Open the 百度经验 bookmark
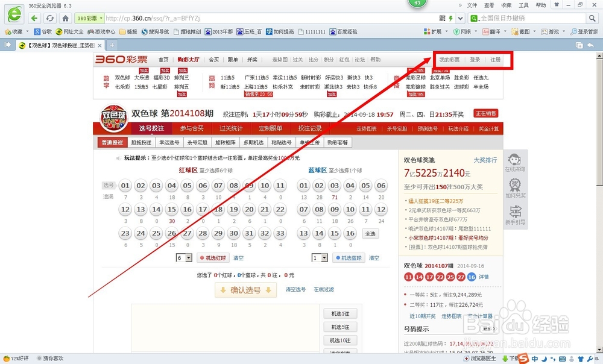The image size is (603, 364). pyautogui.click(x=344, y=31)
